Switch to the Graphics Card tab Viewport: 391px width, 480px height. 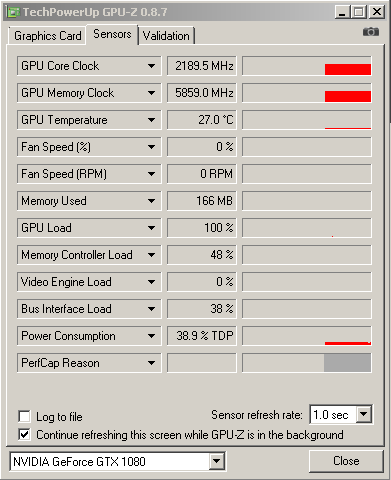(48, 36)
